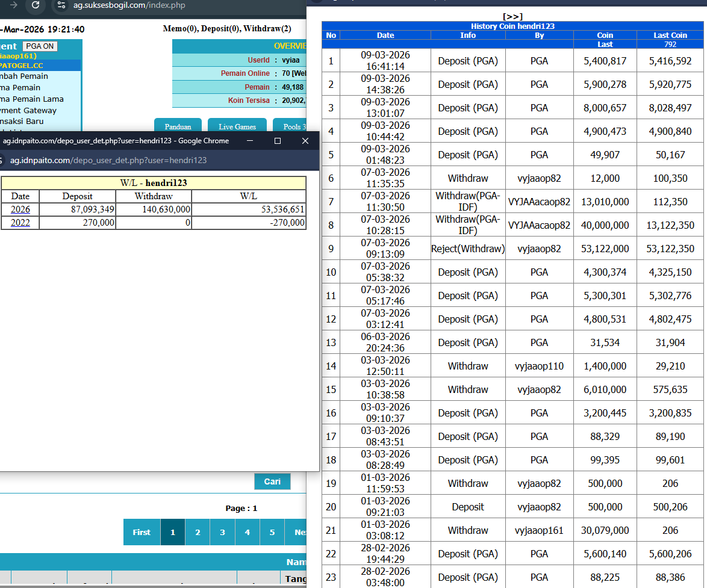Close the depo_user_det popup window
The height and width of the screenshot is (588, 707).
point(305,141)
